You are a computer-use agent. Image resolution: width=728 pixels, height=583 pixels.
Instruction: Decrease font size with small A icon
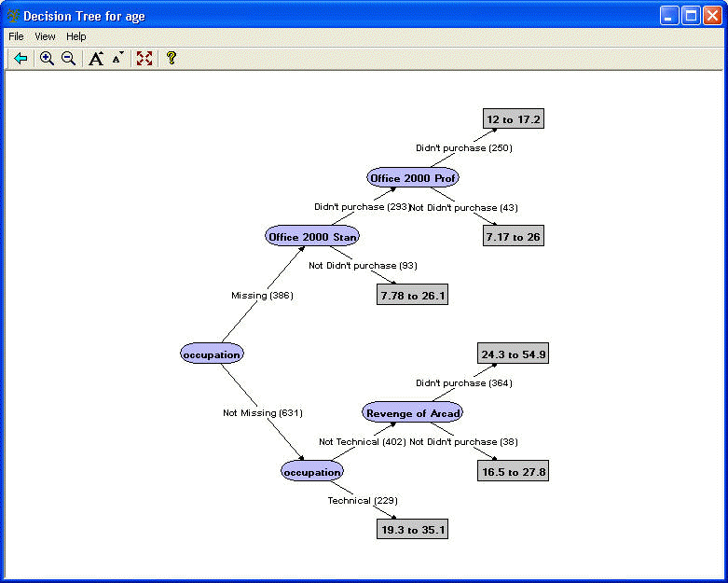click(117, 59)
